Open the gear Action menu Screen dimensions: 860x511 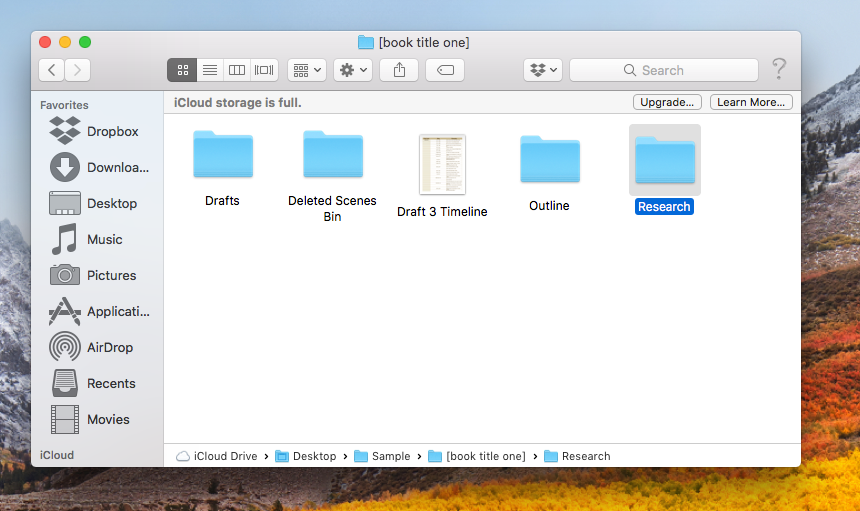[353, 70]
